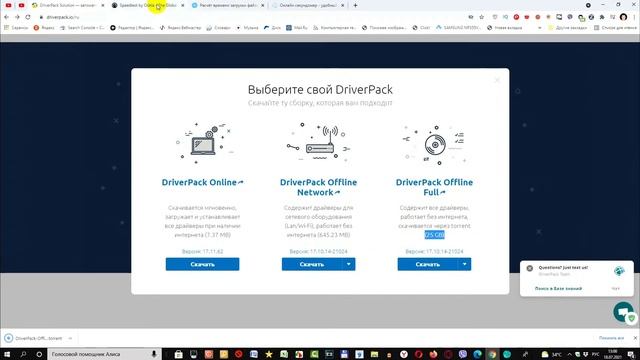
Task: Open a new browser tab
Action: [x=355, y=5]
